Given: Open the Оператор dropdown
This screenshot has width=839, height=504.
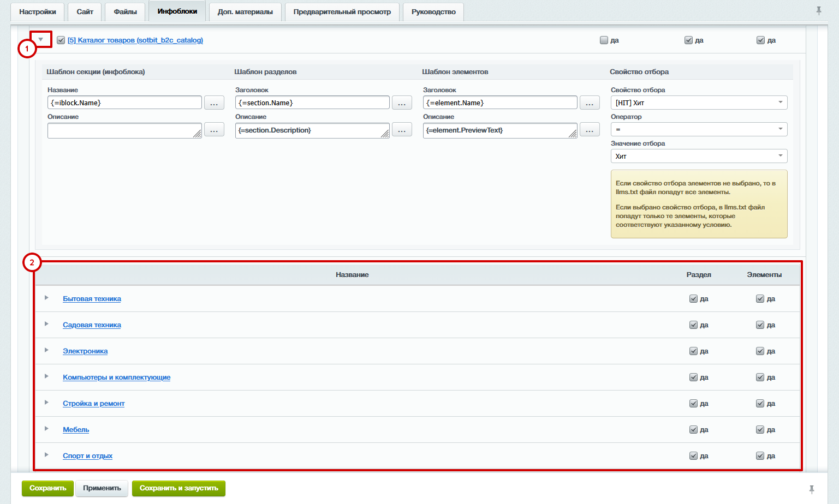Looking at the screenshot, I should click(x=699, y=129).
